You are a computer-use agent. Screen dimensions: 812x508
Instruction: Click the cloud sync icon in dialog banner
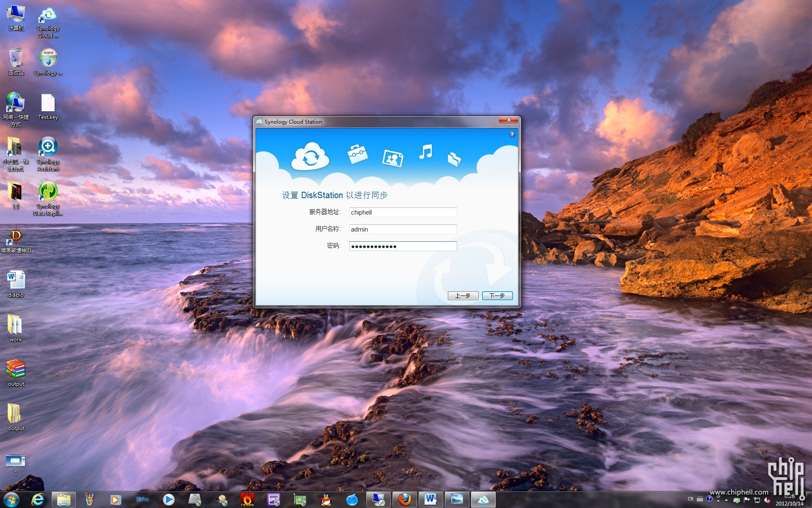point(310,156)
